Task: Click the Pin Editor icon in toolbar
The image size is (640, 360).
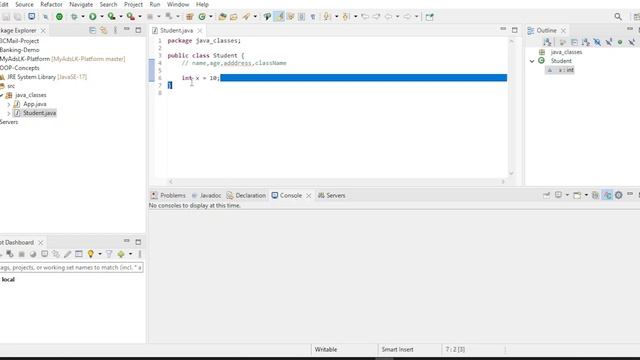Action: [x=429, y=17]
